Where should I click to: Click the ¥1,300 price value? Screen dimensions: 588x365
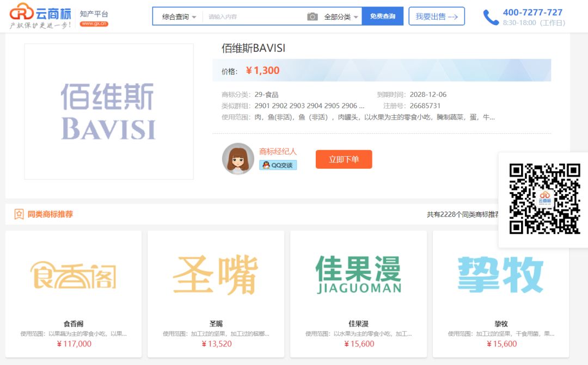tap(262, 71)
